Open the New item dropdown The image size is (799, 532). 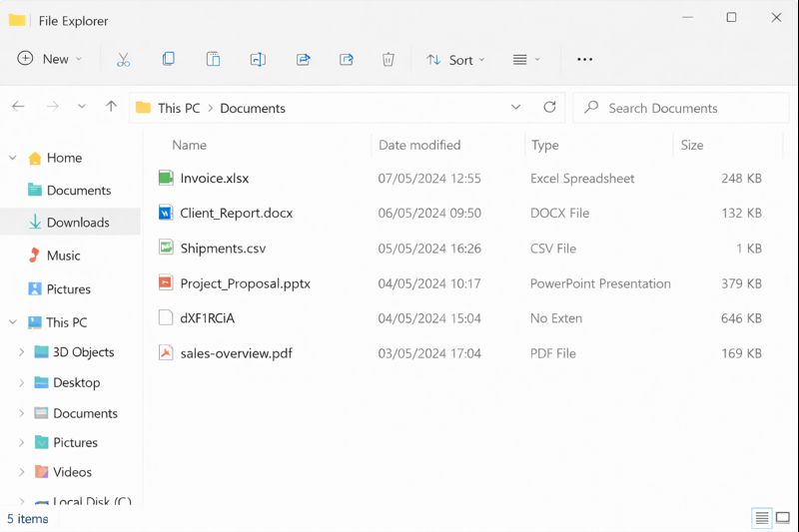tap(50, 60)
